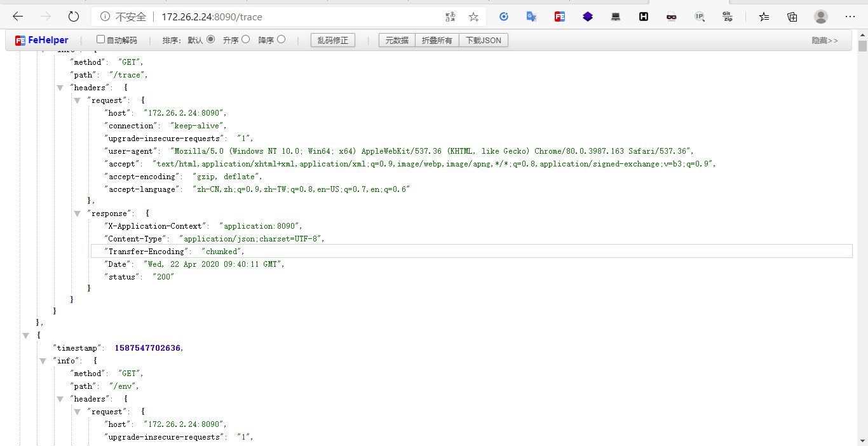Click the "Content-Type" application/json line
Screen dimensions: 868x446
tap(215, 239)
